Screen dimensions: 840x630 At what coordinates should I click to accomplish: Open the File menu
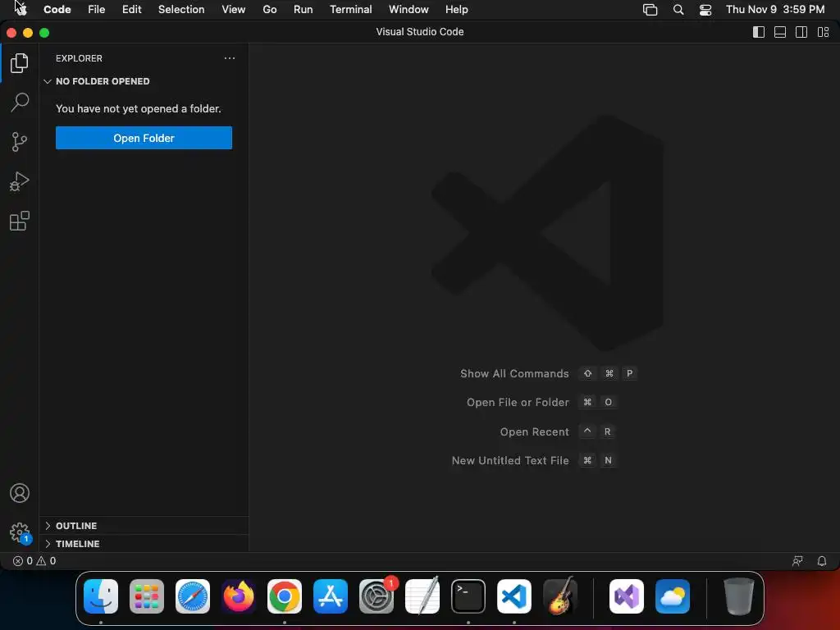(x=97, y=10)
